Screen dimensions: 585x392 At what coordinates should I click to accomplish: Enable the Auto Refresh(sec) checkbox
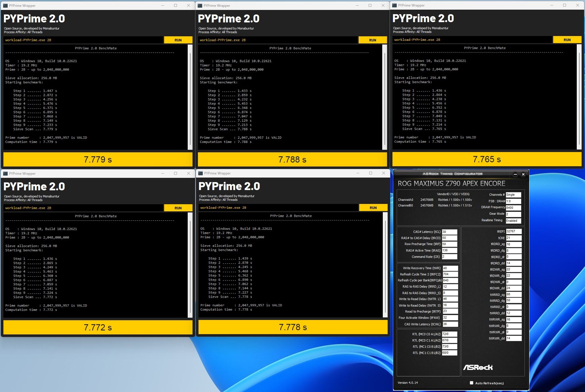click(471, 383)
